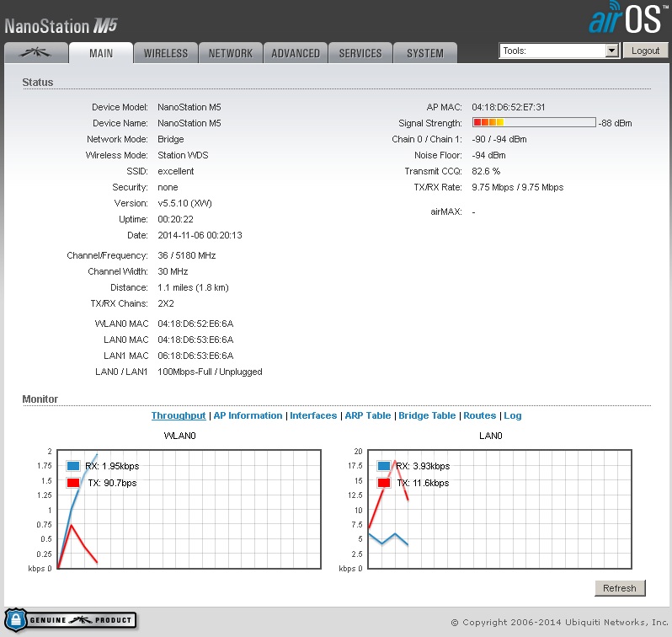This screenshot has height=637, width=672.
Task: Click the Logout button
Action: coord(645,51)
